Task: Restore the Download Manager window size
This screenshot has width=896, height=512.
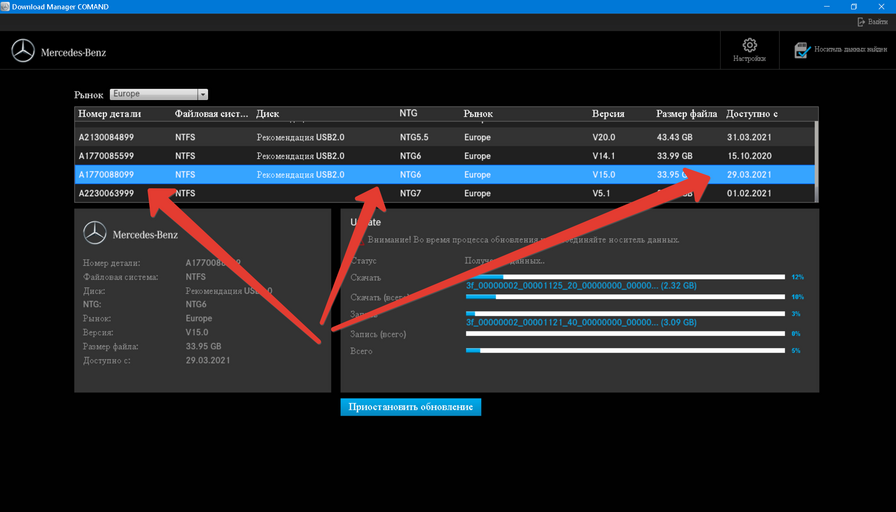Action: 854,6
